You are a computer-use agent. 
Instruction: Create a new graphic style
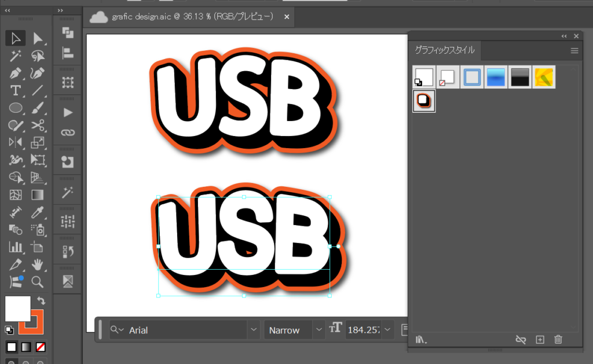540,340
